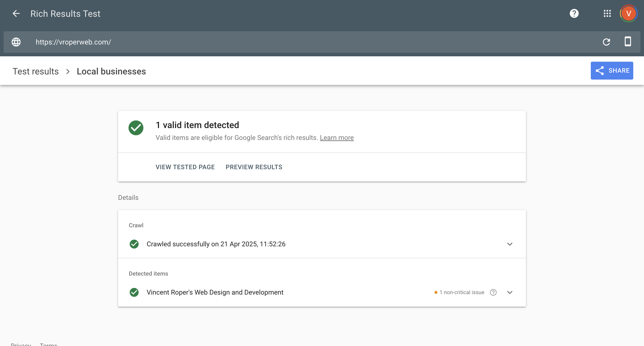Click the large green check by 1 valid item detected
Screen dimensions: 644x346
pyautogui.click(x=136, y=128)
